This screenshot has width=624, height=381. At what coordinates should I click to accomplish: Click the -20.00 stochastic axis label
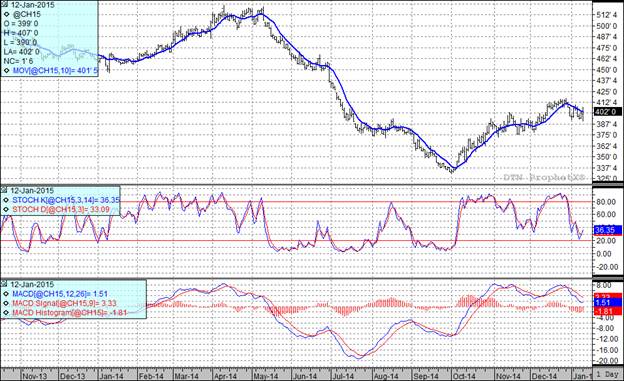click(x=606, y=267)
